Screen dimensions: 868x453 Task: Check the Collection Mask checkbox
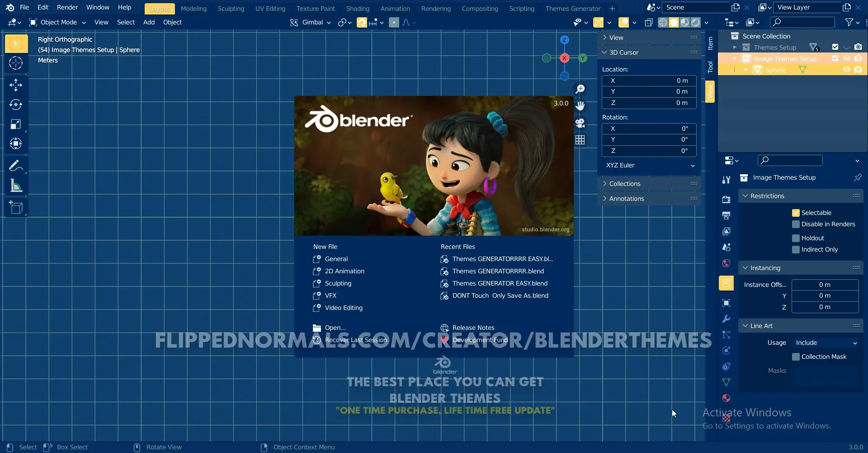click(x=796, y=357)
